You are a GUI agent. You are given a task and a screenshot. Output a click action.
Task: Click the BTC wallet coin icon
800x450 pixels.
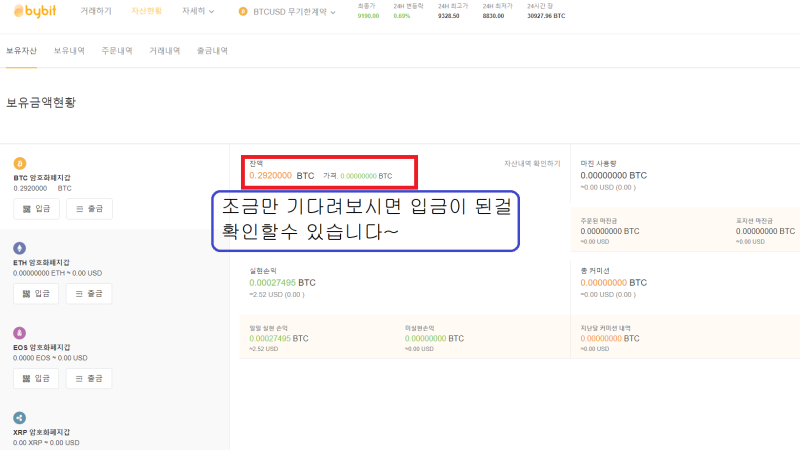(20, 163)
